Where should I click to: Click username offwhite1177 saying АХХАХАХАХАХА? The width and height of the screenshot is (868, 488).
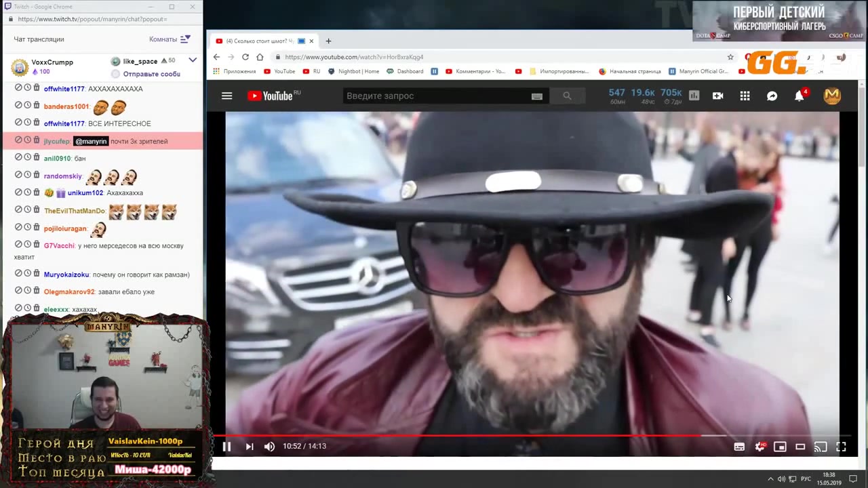pyautogui.click(x=64, y=89)
